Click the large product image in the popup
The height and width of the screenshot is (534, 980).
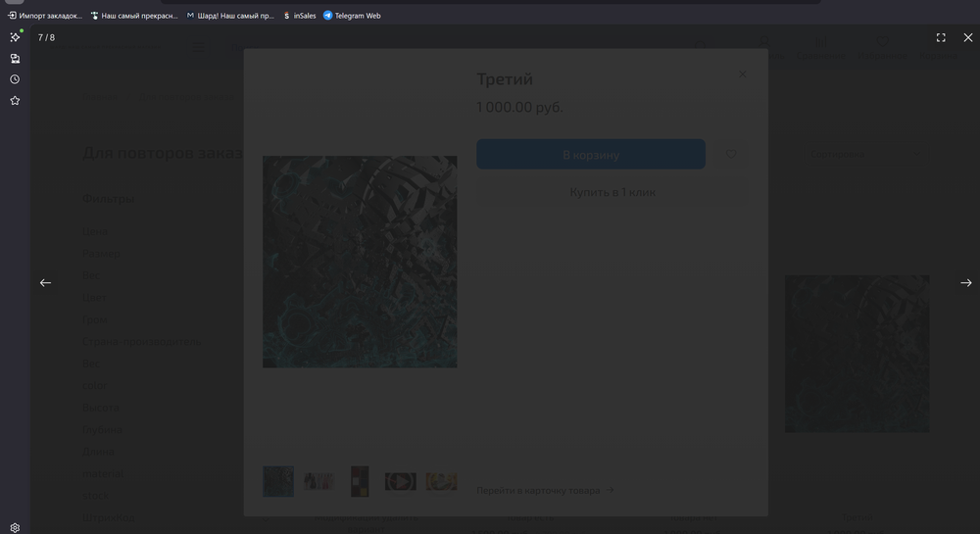[360, 262]
